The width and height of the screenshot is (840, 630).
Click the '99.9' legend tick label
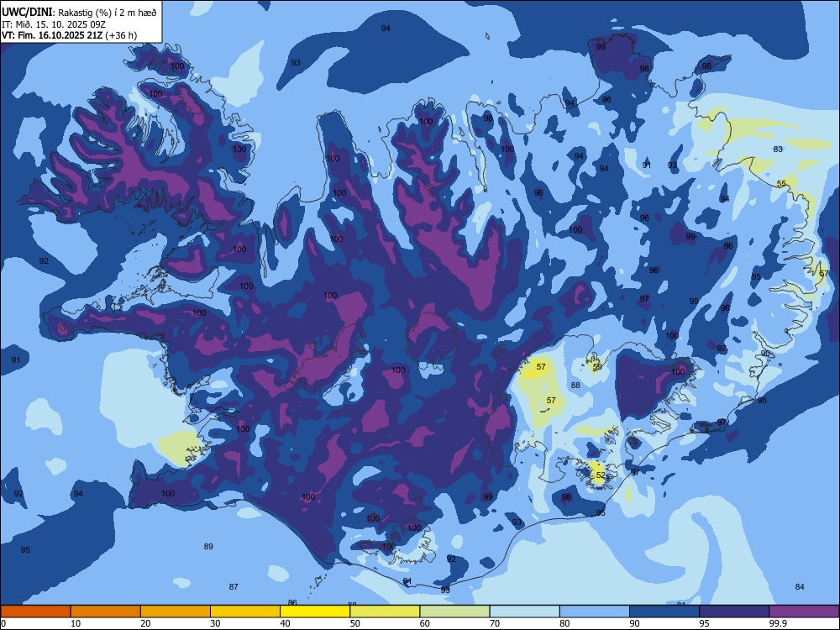[x=777, y=623]
